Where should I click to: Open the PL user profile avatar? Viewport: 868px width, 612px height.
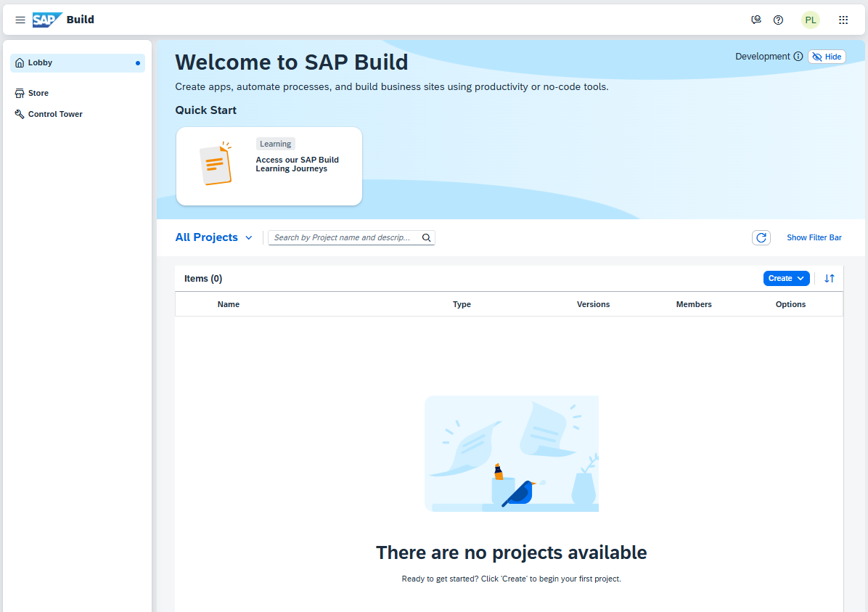[811, 20]
